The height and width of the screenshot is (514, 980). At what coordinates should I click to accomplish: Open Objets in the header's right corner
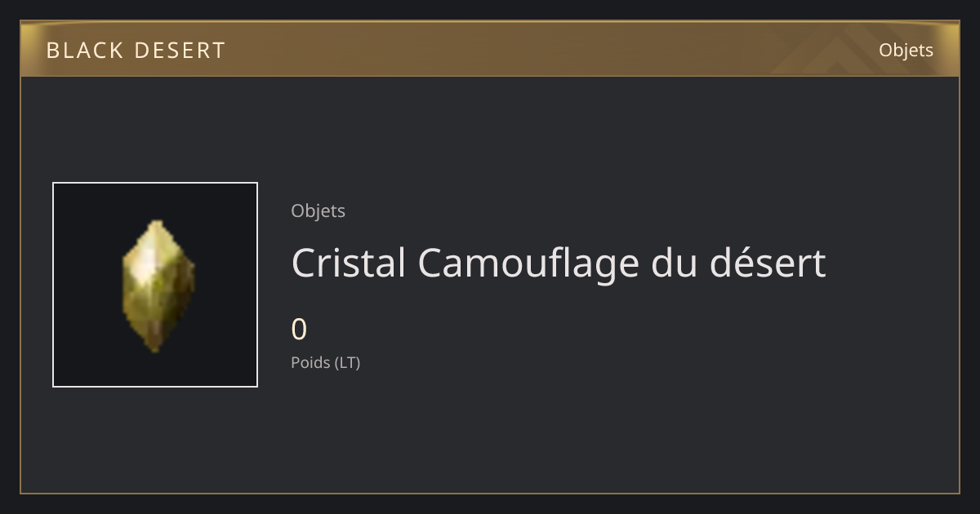point(906,50)
